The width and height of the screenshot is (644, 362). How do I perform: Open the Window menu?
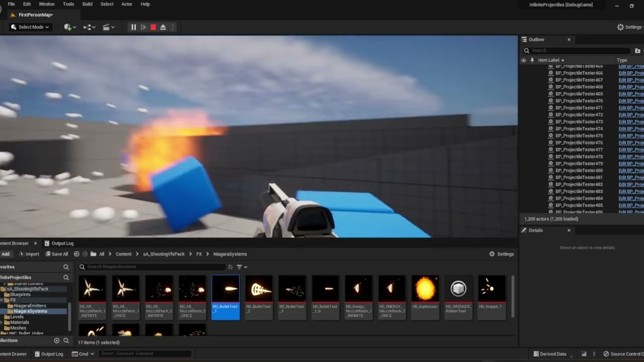click(x=47, y=4)
